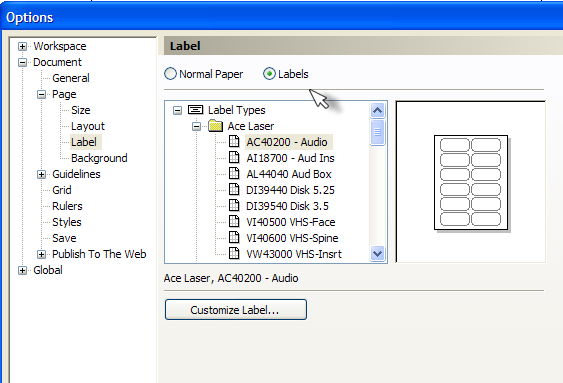Open the Background options page
The image size is (563, 383).
coord(99,158)
